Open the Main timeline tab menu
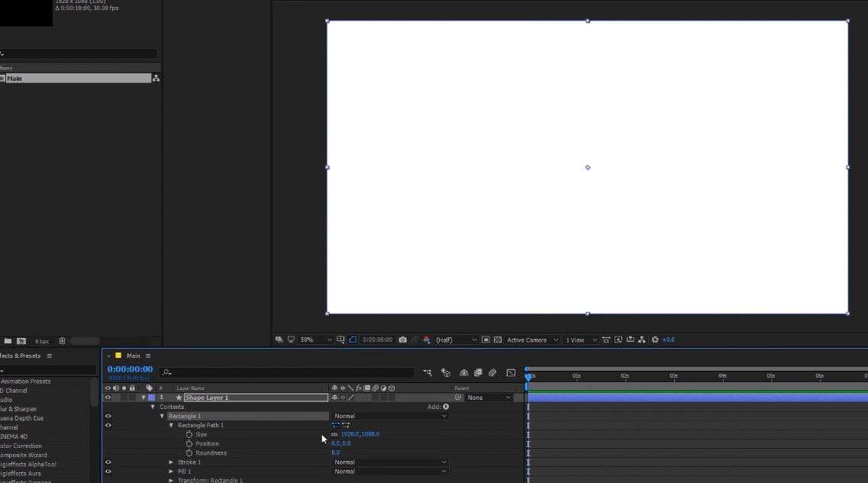 tap(148, 356)
